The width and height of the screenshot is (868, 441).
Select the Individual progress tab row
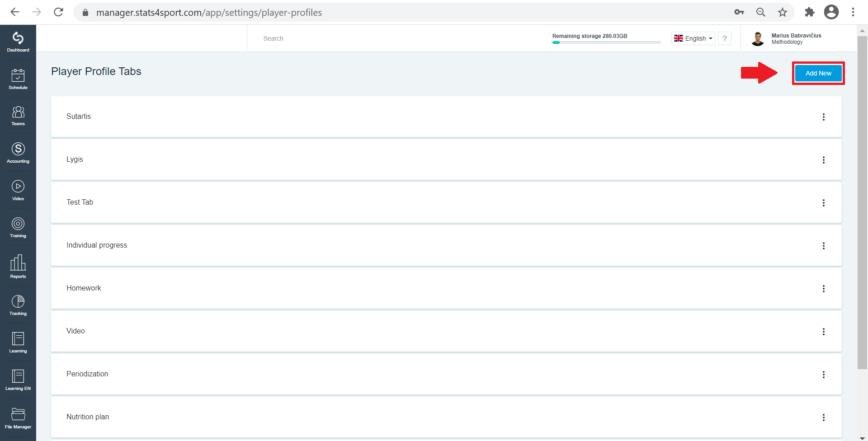(x=446, y=245)
